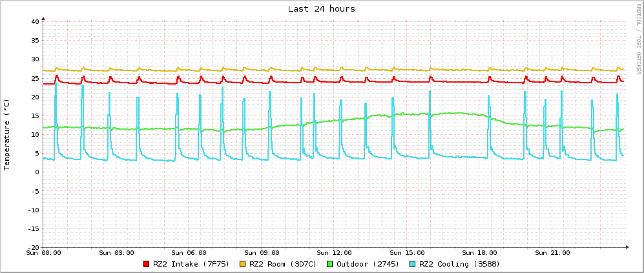Click the 'Last 24 hours' chart title
Screen dimensions: 644x273
[322, 8]
